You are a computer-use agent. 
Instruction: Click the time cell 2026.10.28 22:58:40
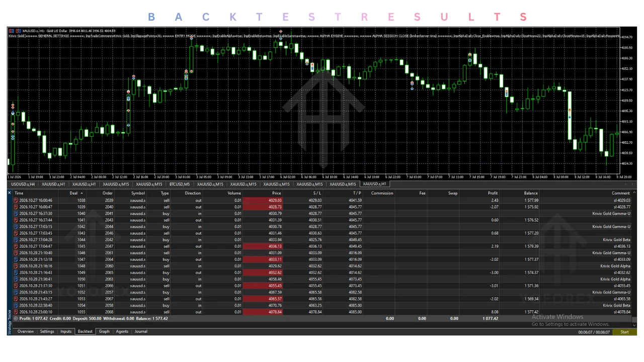pyautogui.click(x=36, y=305)
